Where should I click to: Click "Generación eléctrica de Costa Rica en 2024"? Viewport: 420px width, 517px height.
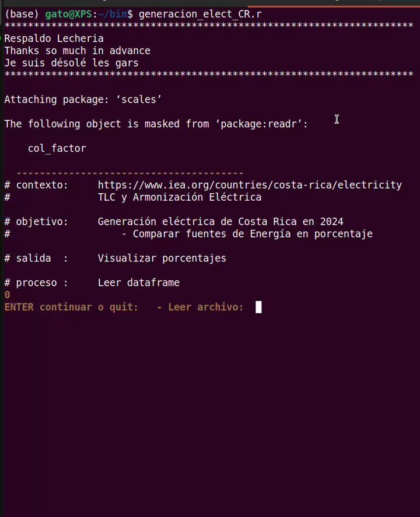tap(220, 222)
